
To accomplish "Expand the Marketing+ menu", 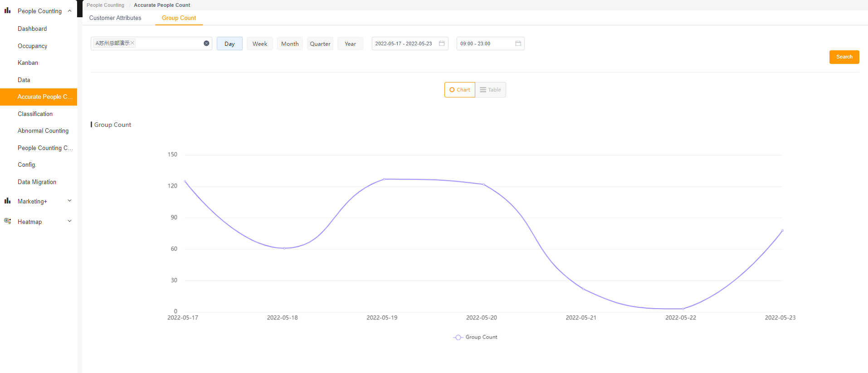I will coord(69,201).
